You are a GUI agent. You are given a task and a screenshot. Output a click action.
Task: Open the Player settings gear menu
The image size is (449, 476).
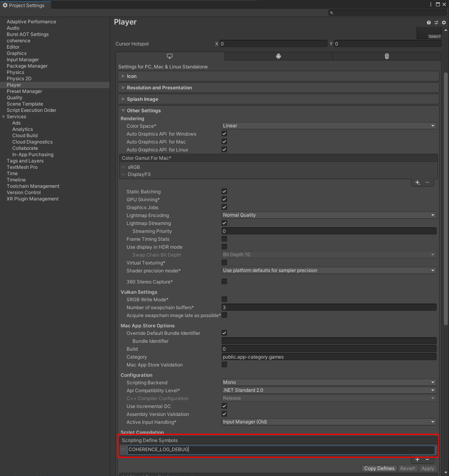444,23
